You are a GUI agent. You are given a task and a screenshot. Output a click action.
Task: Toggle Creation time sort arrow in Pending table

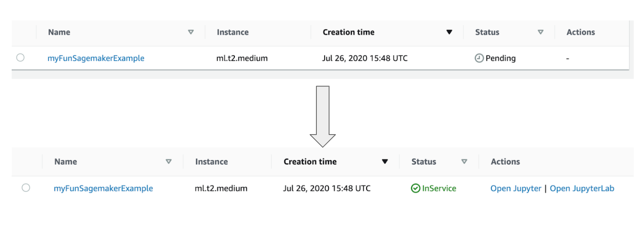point(449,32)
